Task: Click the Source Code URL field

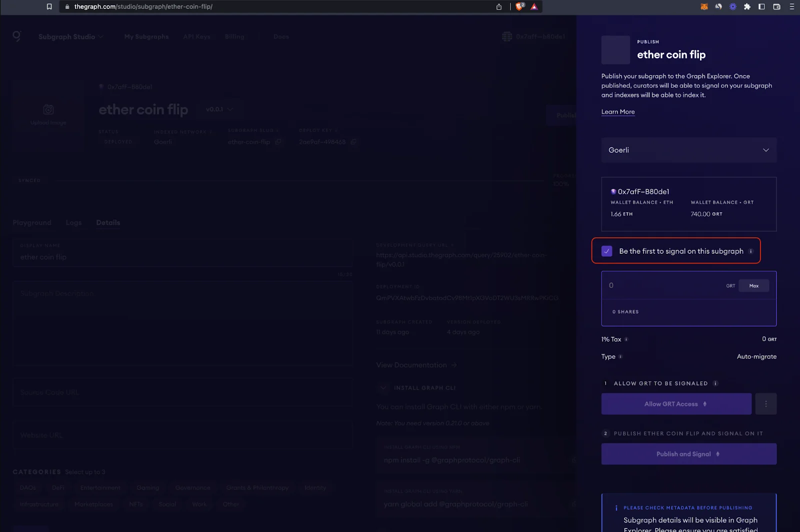Action: click(182, 392)
